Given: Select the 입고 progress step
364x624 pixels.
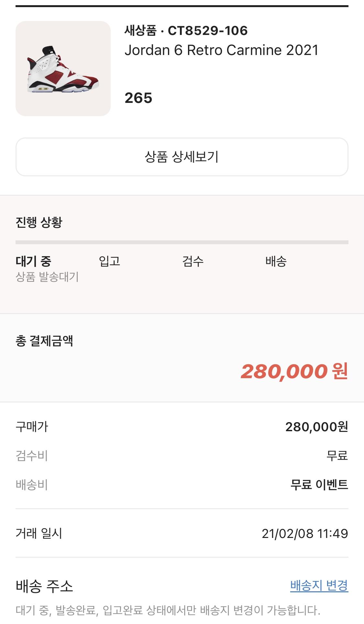Looking at the screenshot, I should tap(110, 261).
